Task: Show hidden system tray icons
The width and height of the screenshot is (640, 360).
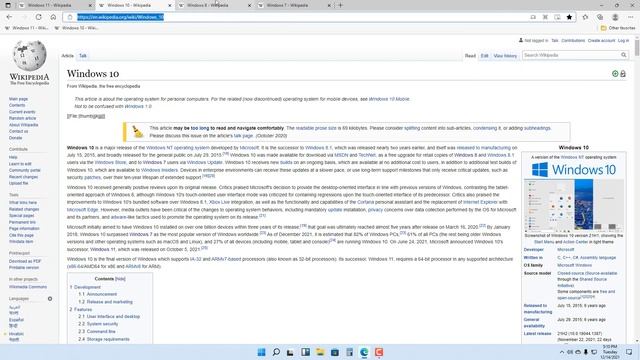Action: [562, 352]
